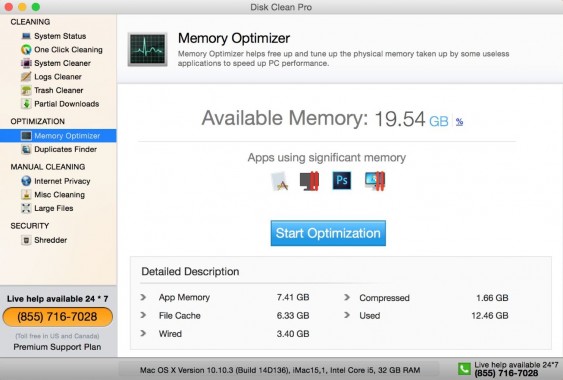This screenshot has width=563, height=380.
Task: Open Duplicates Finder
Action: click(65, 149)
